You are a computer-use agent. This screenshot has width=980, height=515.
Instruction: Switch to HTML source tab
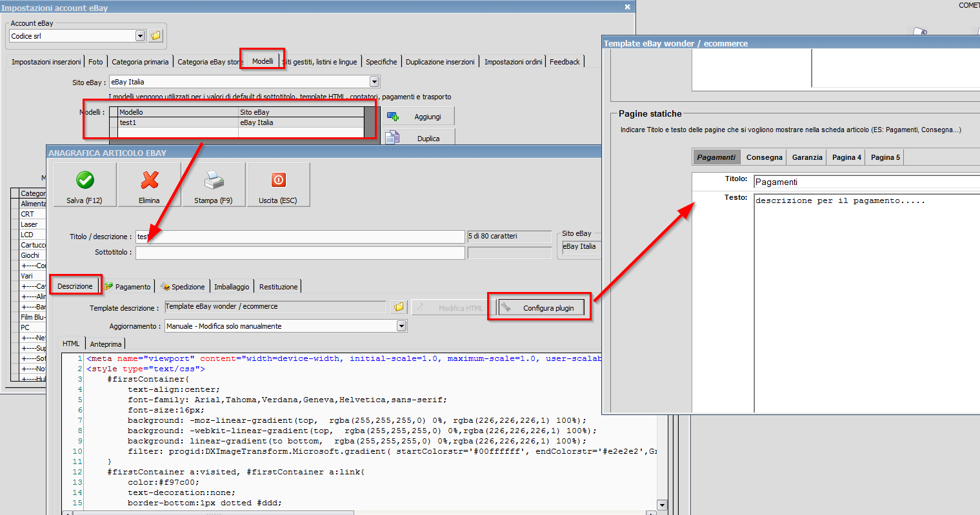coord(71,344)
